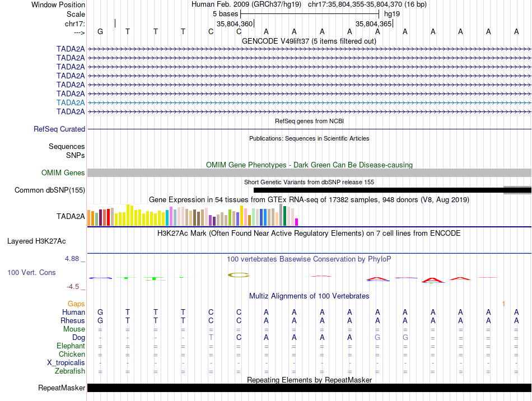Click the olive C letter in PhyloP track

238,274
